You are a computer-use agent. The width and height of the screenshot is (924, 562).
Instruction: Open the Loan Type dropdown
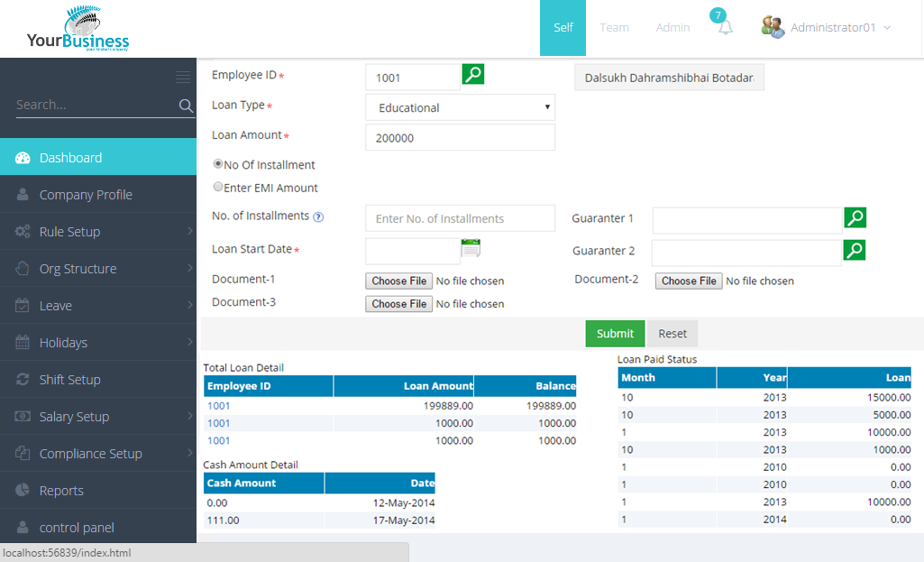pos(460,107)
